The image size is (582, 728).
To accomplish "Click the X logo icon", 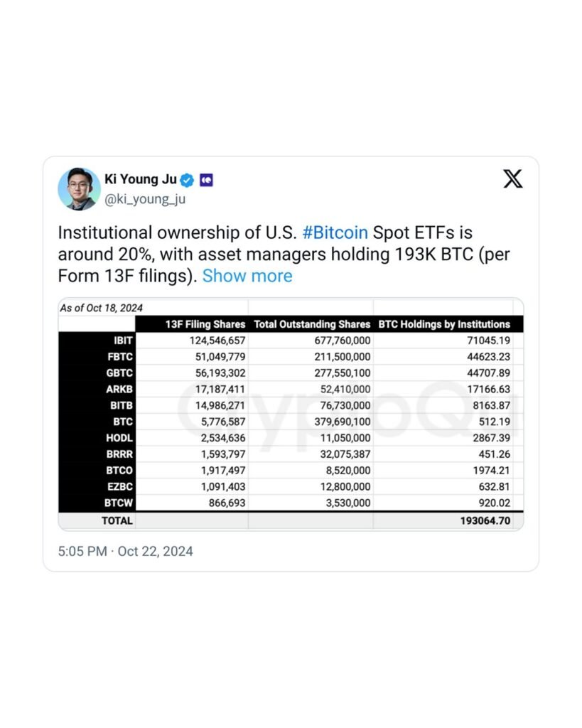I will (513, 178).
